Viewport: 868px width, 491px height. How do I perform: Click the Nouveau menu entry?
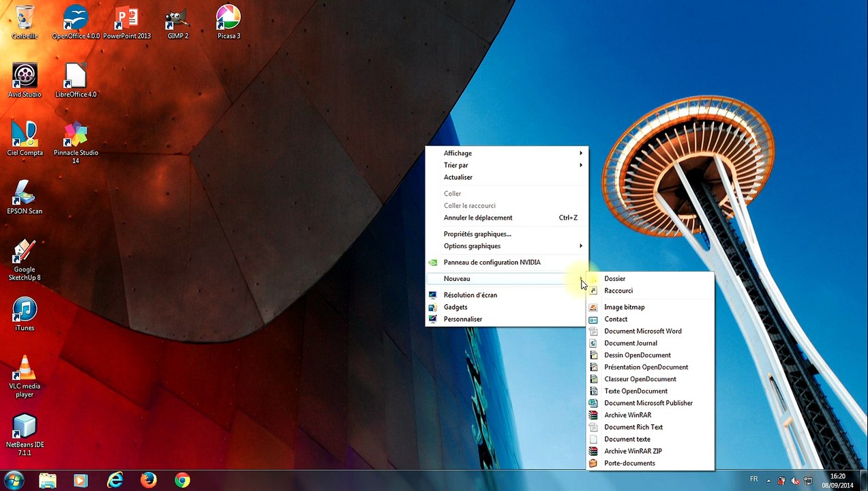[507, 279]
